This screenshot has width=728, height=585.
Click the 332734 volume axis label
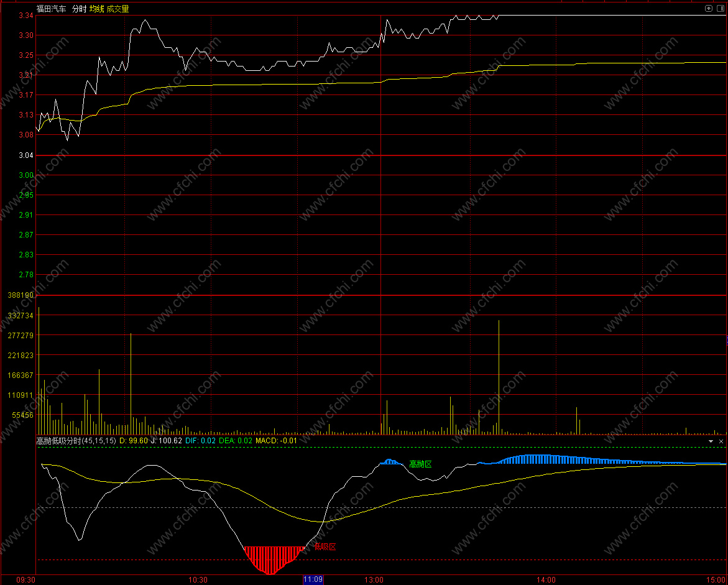click(21, 316)
